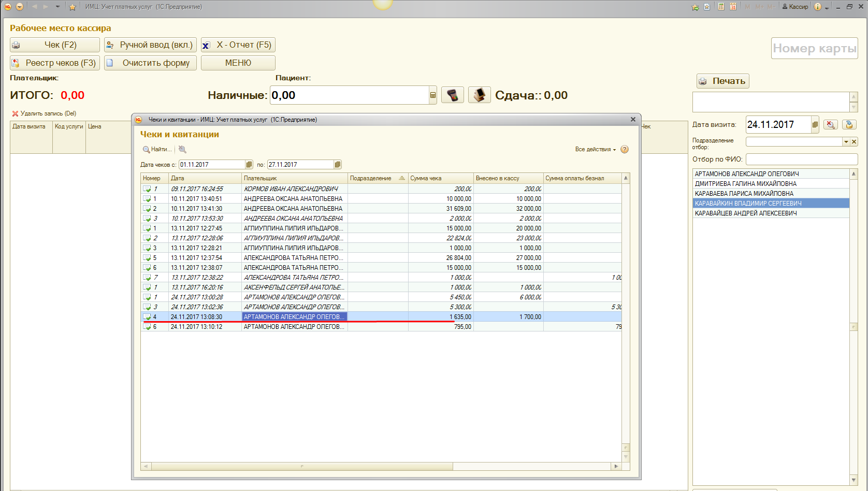Viewport: 868px width, 491px height.
Task: Click the Реестр чеков (F3) button
Action: pos(54,63)
